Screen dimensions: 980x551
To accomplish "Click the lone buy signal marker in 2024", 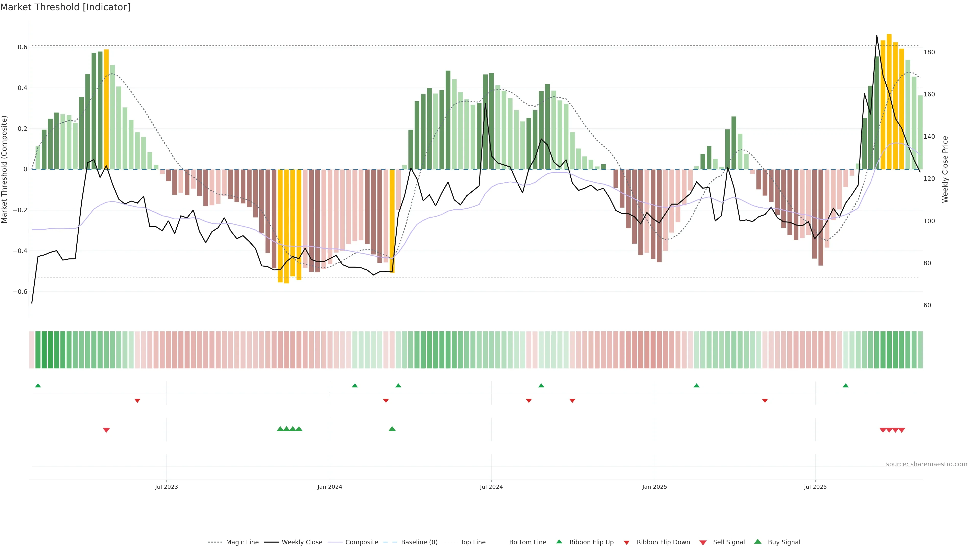I will pos(392,429).
